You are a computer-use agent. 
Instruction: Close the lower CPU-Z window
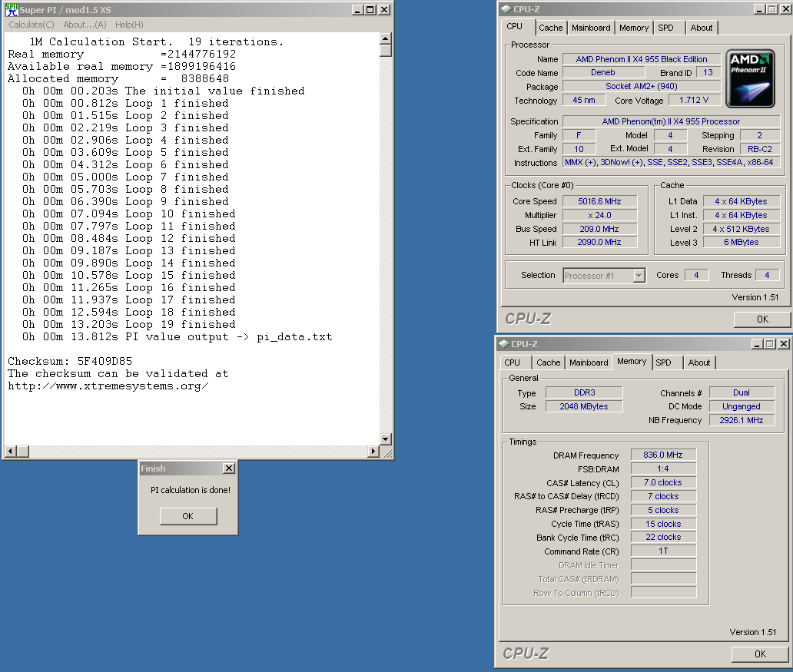(783, 344)
